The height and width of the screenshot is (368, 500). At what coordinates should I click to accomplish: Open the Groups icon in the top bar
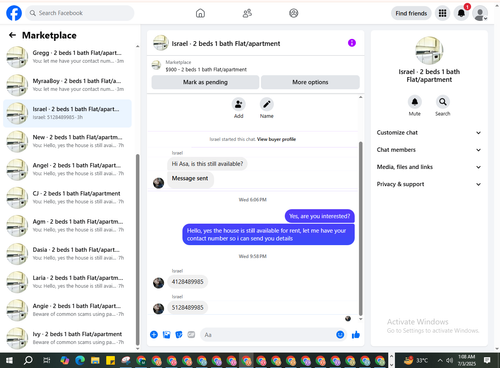pos(294,13)
